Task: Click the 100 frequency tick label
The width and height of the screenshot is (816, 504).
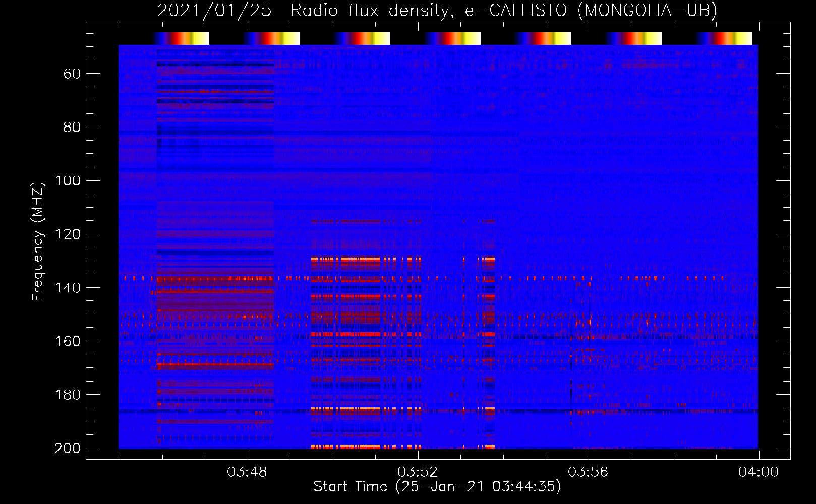Action: 68,181
